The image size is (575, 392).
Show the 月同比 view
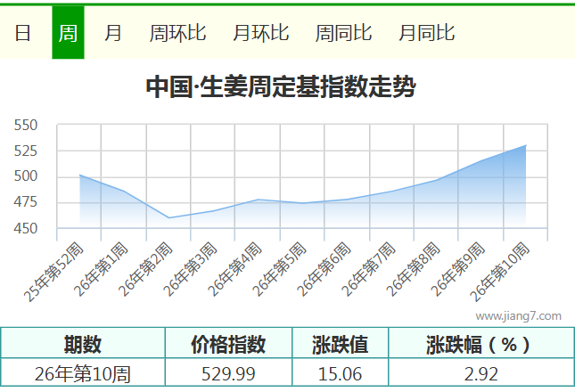pyautogui.click(x=426, y=33)
